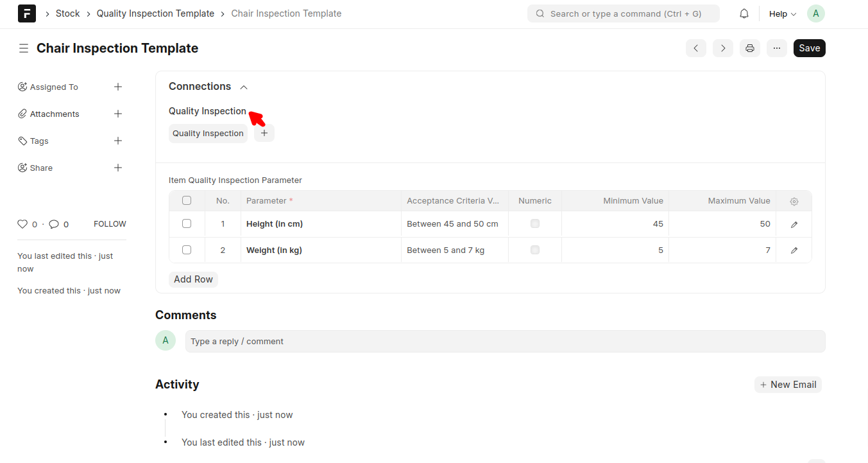Add a new Quality Inspection connection plus
868x463 pixels.
point(264,133)
